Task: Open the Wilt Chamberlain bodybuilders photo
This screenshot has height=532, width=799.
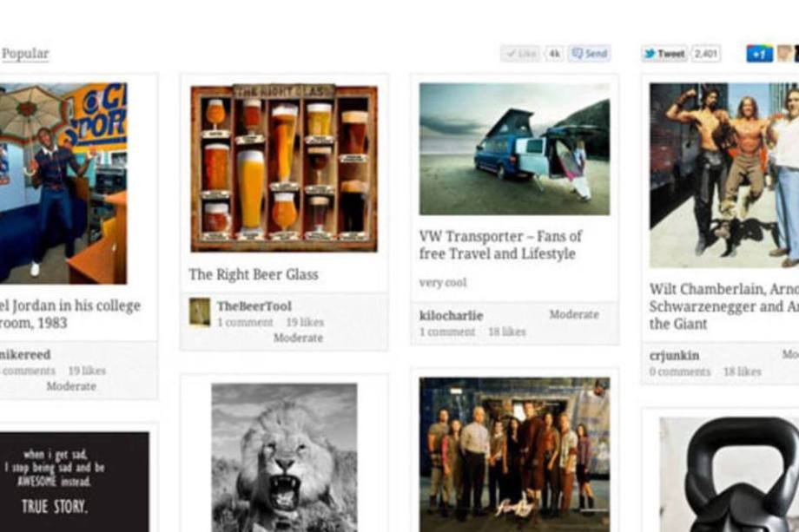Action: [x=723, y=175]
